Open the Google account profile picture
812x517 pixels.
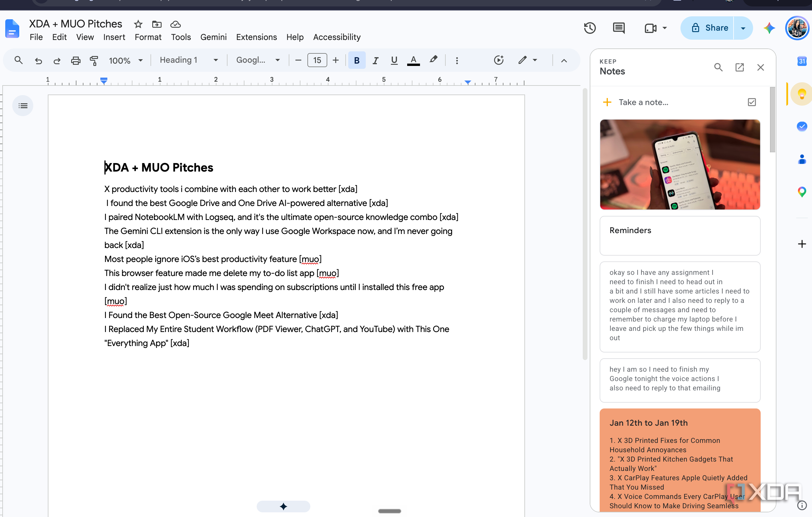[797, 28]
